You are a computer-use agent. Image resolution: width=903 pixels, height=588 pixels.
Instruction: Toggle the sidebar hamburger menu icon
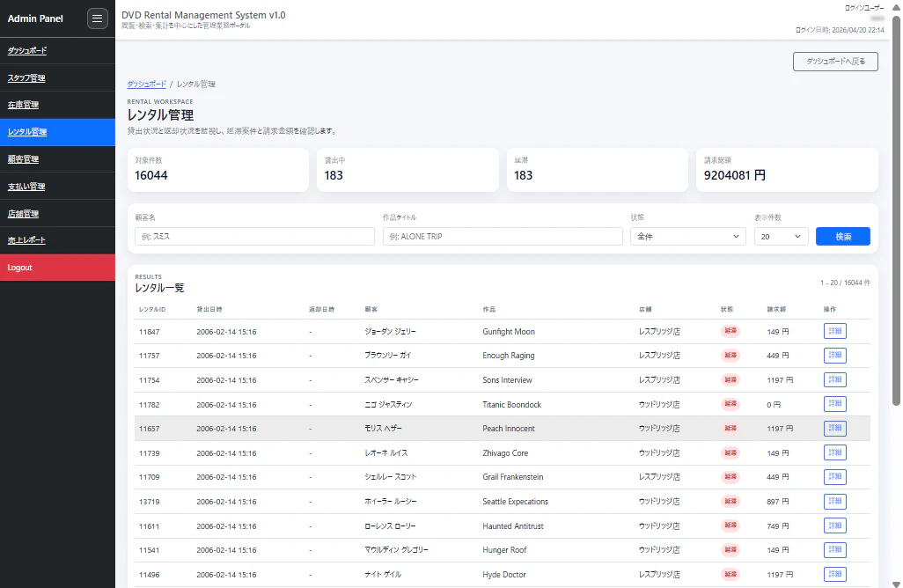pyautogui.click(x=98, y=18)
